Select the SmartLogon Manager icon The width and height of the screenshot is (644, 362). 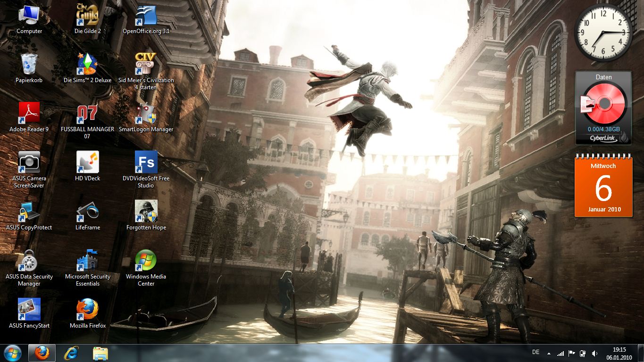tap(146, 118)
